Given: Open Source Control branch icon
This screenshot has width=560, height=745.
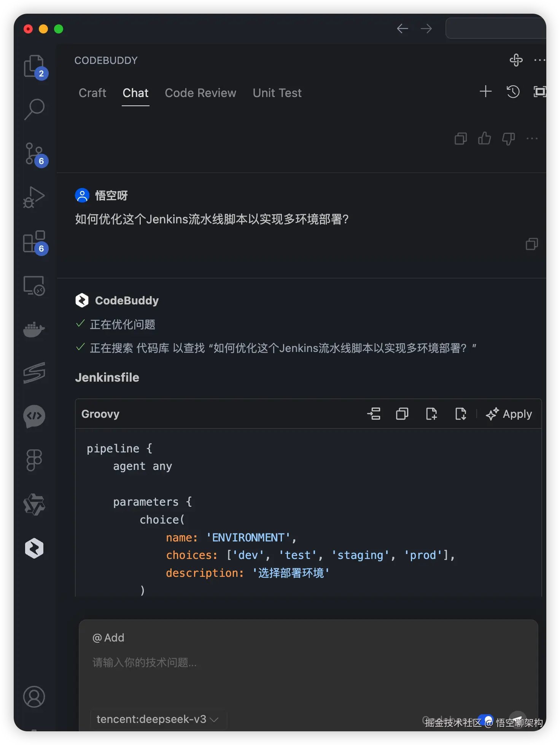Looking at the screenshot, I should pos(33,153).
